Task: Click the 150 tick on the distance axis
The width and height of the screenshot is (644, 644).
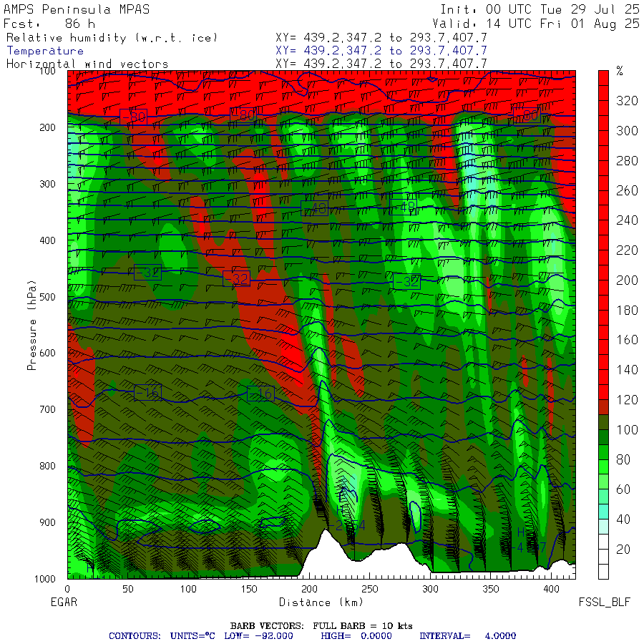Action: tap(249, 589)
